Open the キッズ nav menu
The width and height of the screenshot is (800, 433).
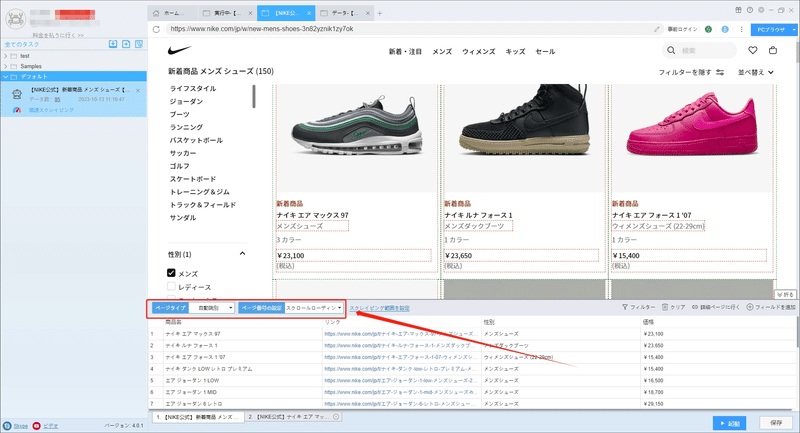pyautogui.click(x=515, y=52)
